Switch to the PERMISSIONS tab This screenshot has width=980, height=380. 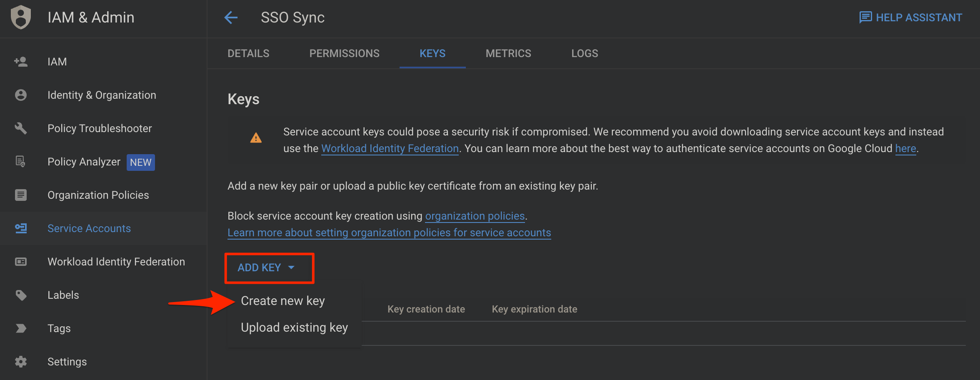344,53
